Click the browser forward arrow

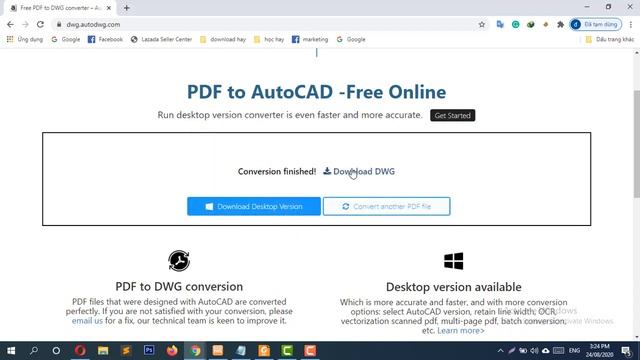tap(25, 24)
